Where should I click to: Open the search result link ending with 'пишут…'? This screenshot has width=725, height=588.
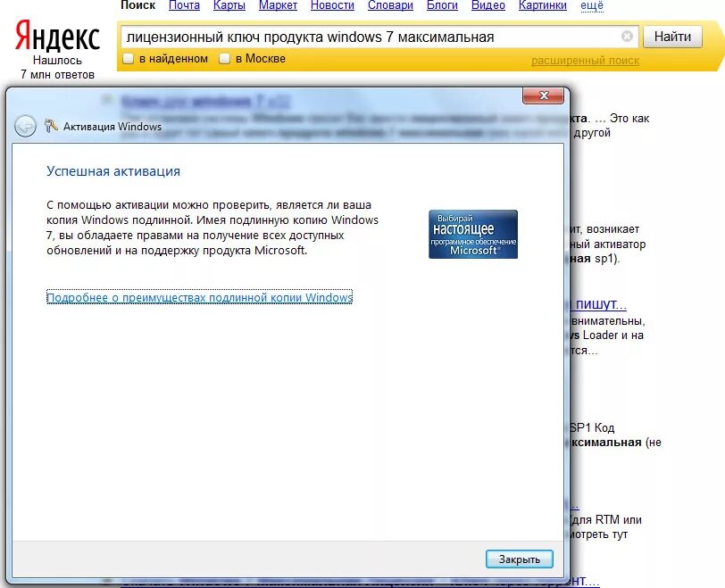coord(598,304)
